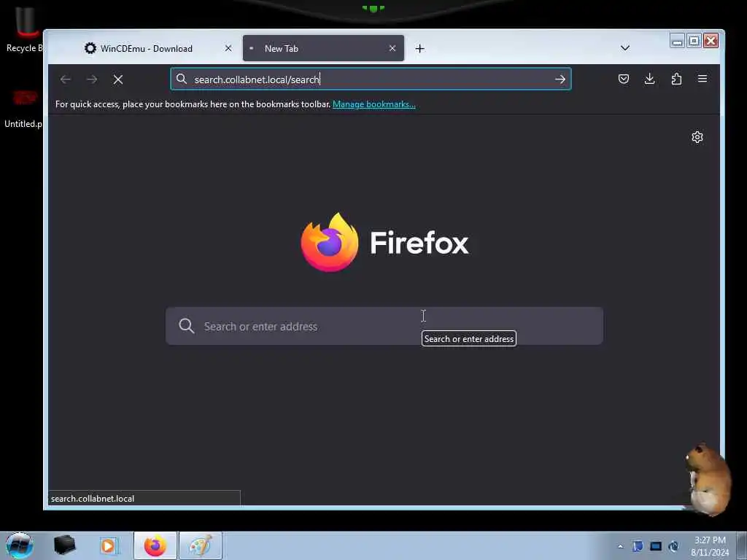
Task: Open the Downloads panel
Action: click(650, 79)
